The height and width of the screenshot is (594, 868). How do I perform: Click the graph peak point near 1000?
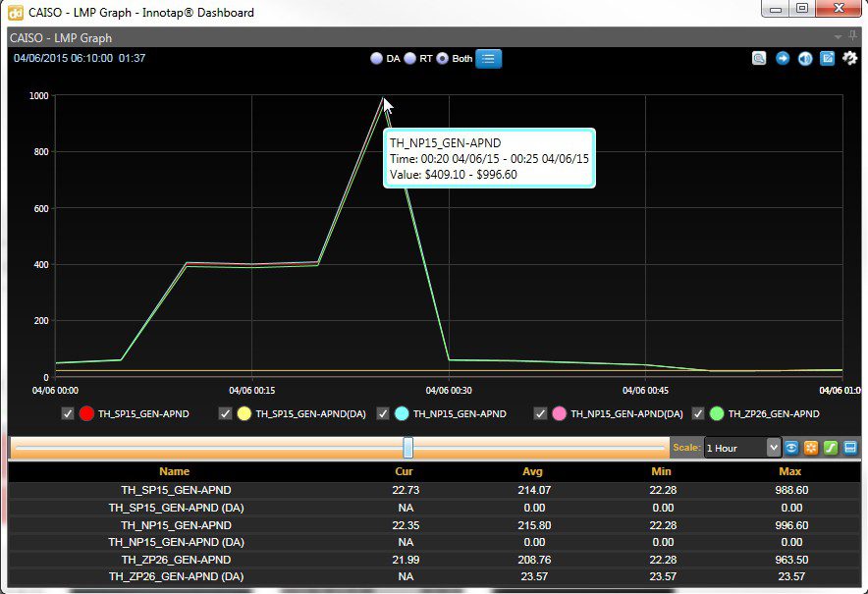383,98
